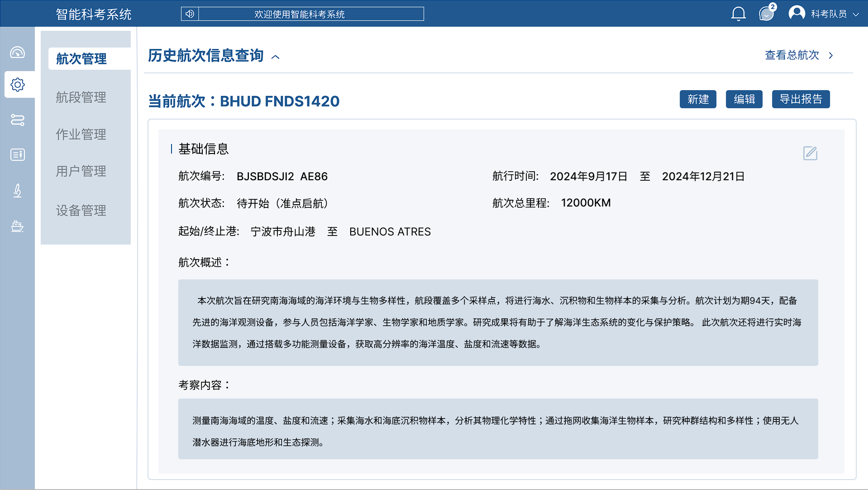The image size is (868, 490).
Task: Open the microscope sidebar icon
Action: (17, 191)
